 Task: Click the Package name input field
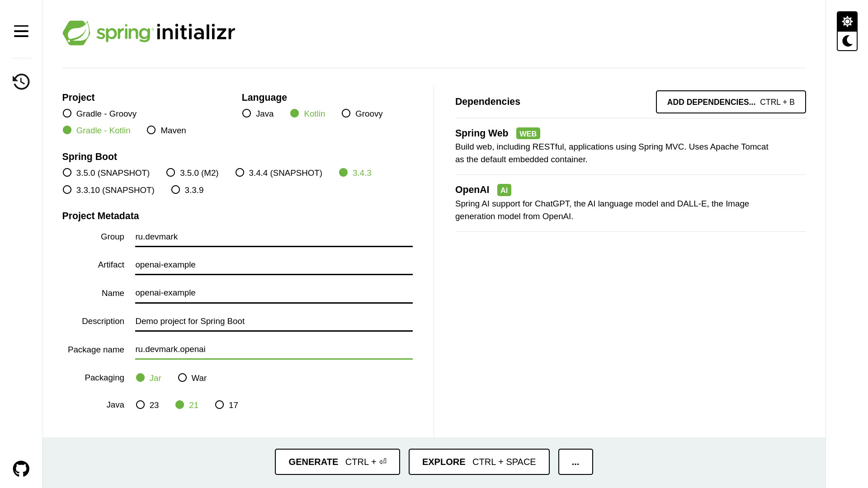coord(274,350)
